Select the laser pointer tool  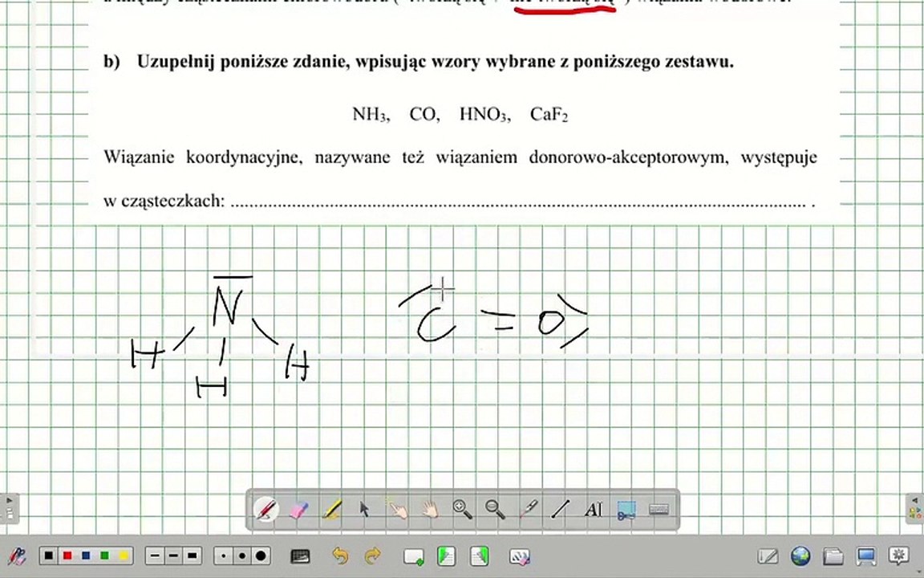(528, 510)
